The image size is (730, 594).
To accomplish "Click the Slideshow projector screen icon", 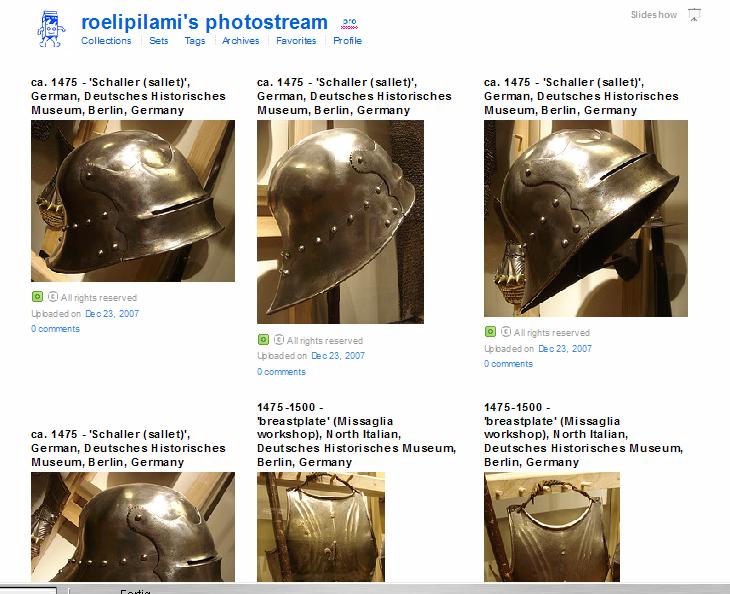I will [x=694, y=15].
